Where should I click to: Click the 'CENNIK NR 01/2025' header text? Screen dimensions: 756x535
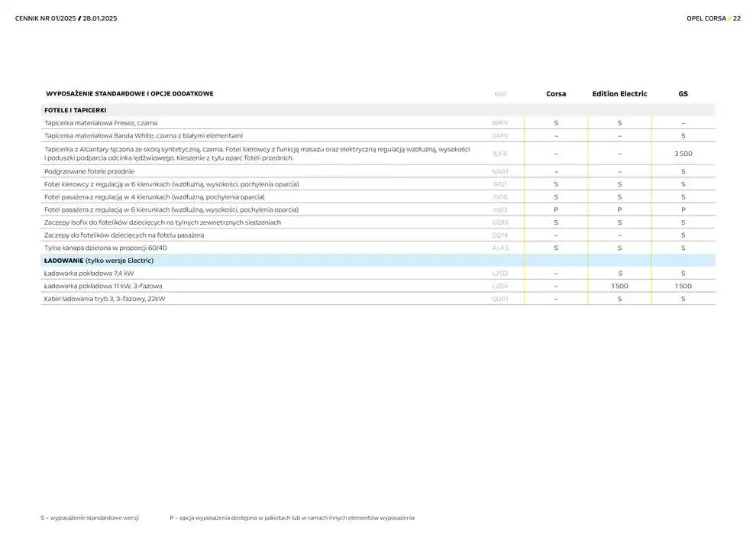[x=44, y=18]
